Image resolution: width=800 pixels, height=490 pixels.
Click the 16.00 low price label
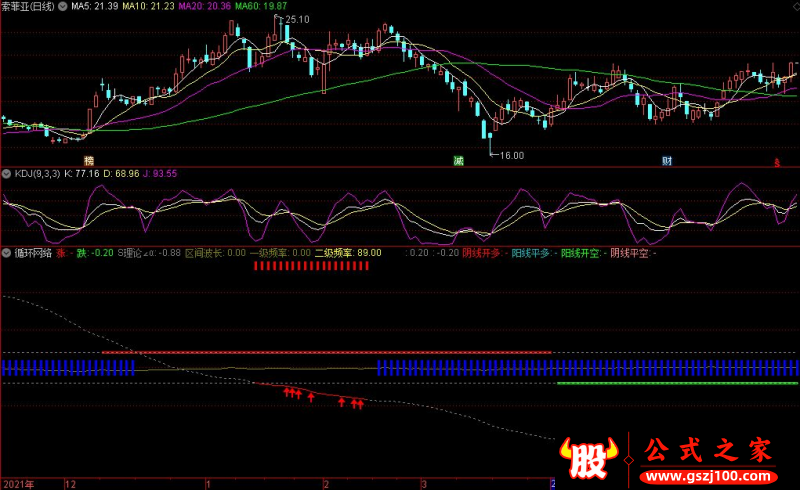[x=512, y=155]
